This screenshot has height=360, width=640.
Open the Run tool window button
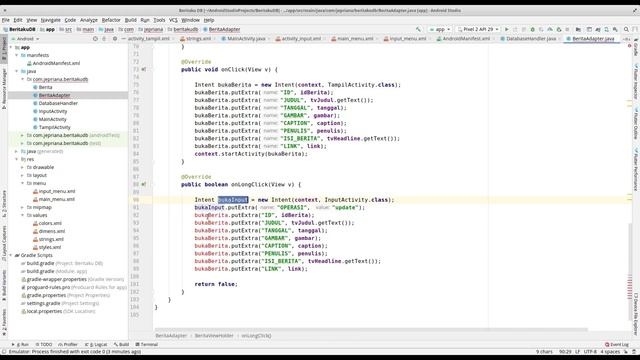coord(20,344)
